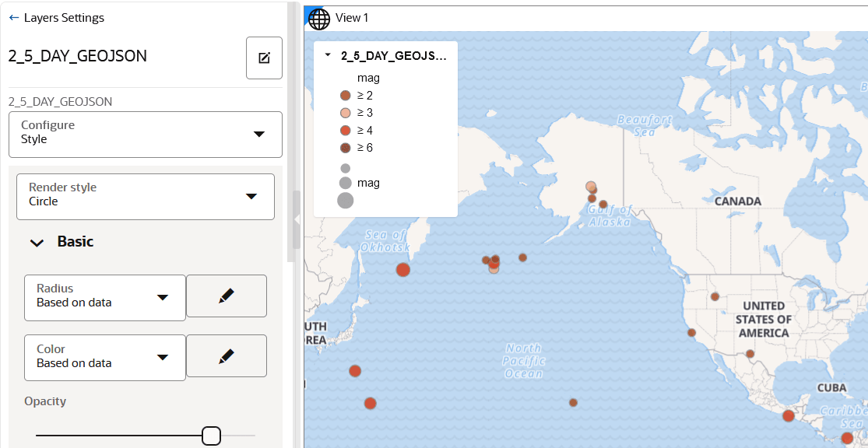
Task: Click the ≥ 6 dark red legend swatch
Action: coord(346,147)
